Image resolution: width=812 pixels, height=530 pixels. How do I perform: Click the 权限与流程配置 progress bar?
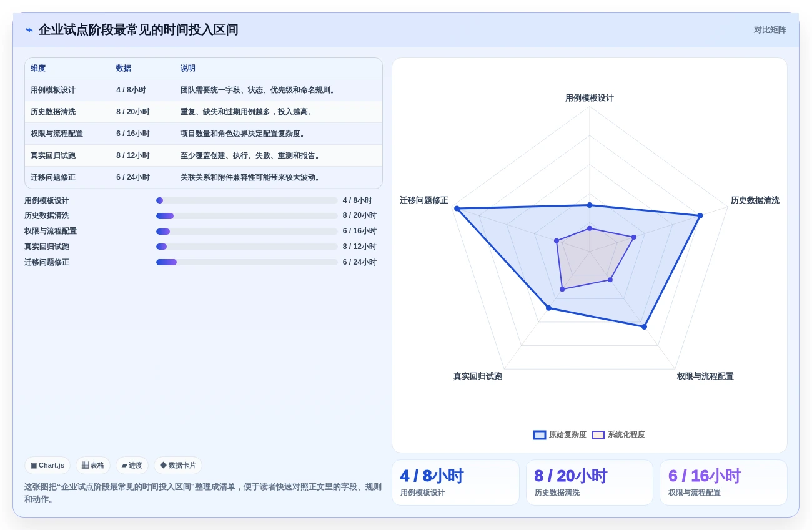[247, 232]
